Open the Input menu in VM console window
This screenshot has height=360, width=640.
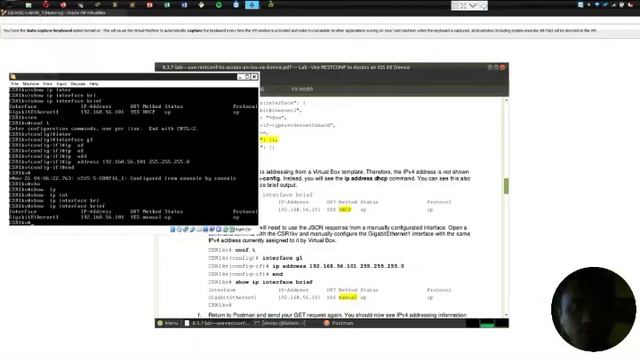62,84
